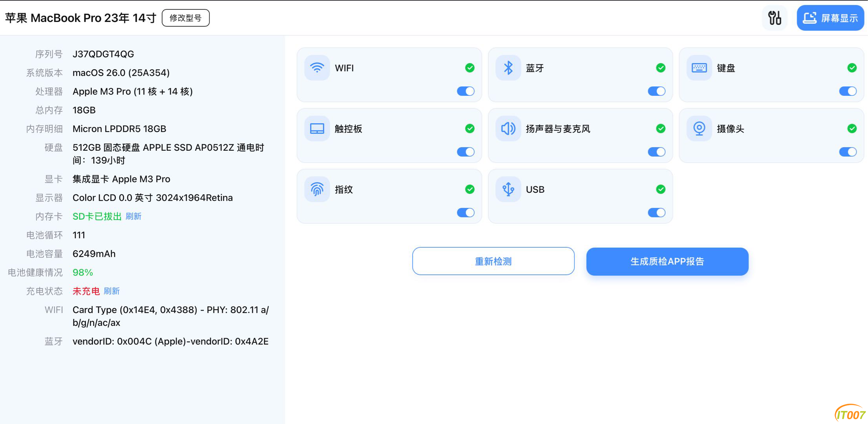Screen dimensions: 868x424
Task: Click the 512GB SSD disk description
Action: [x=168, y=154]
